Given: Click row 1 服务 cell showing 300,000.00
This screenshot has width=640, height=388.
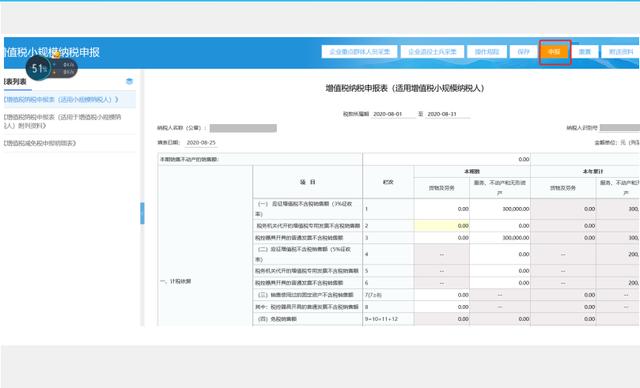Looking at the screenshot, I should pos(500,209).
